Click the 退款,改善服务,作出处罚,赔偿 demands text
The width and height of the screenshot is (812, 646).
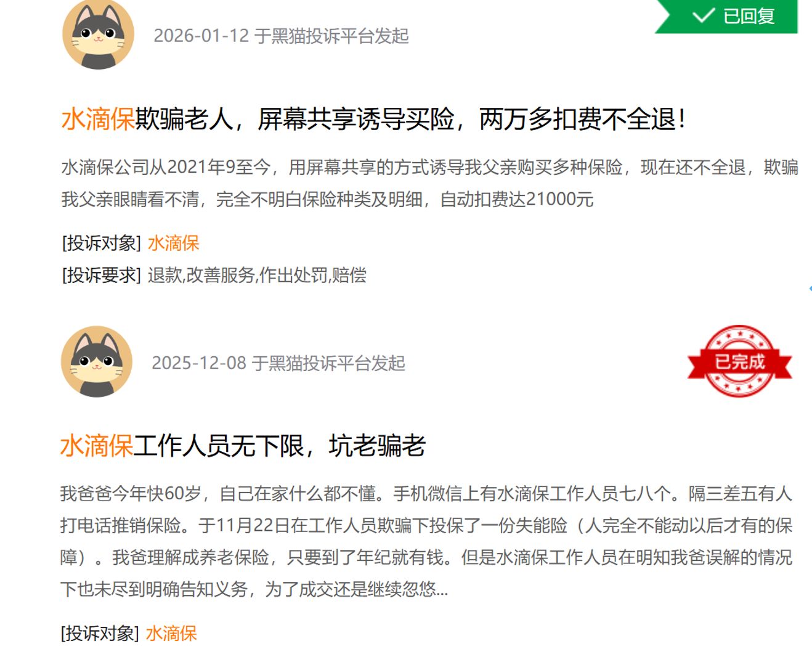(x=257, y=275)
